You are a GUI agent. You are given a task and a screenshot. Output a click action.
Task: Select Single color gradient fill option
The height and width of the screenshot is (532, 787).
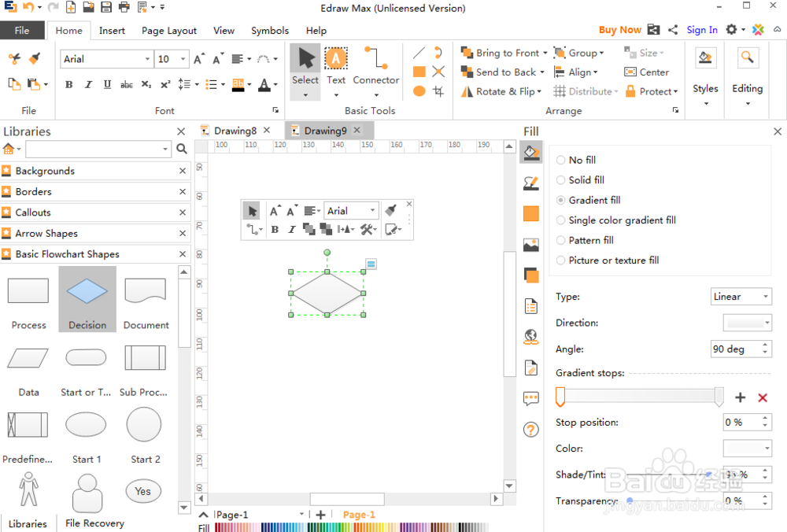click(616, 220)
